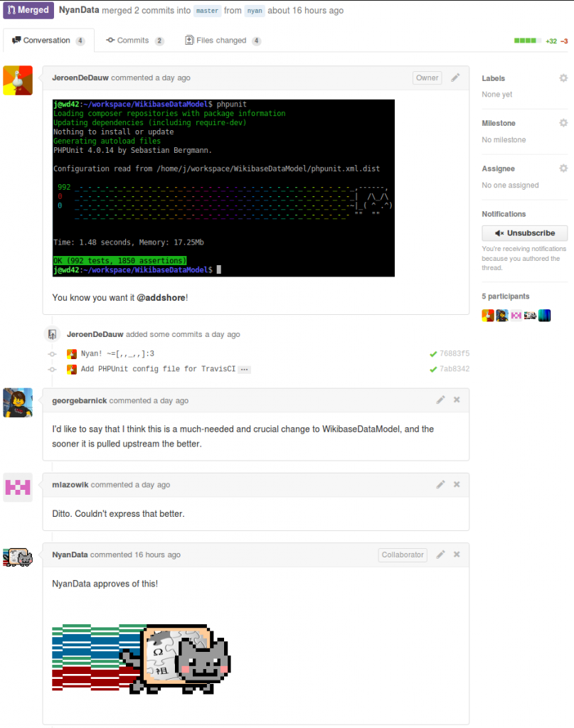Click the @addshore mention
This screenshot has width=574, height=728.
click(x=161, y=298)
